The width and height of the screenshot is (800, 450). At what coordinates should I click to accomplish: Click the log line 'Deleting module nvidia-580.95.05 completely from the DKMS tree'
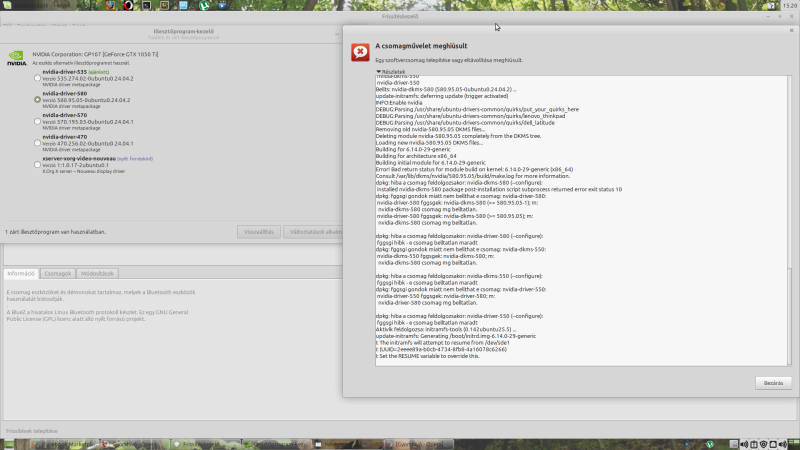(458, 136)
